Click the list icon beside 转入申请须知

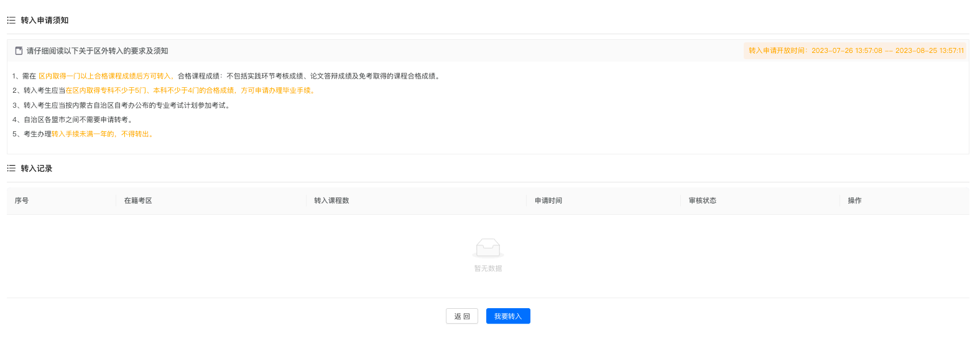pos(11,21)
